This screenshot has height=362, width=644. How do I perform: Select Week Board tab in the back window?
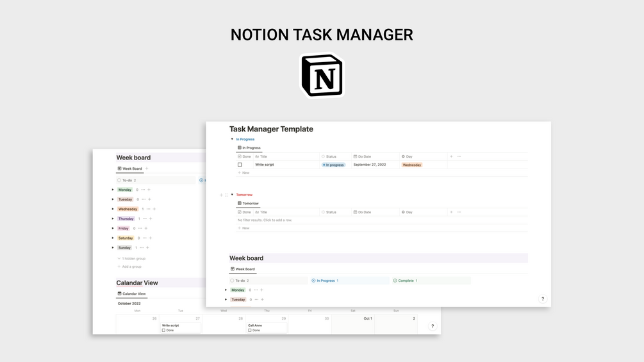point(130,169)
